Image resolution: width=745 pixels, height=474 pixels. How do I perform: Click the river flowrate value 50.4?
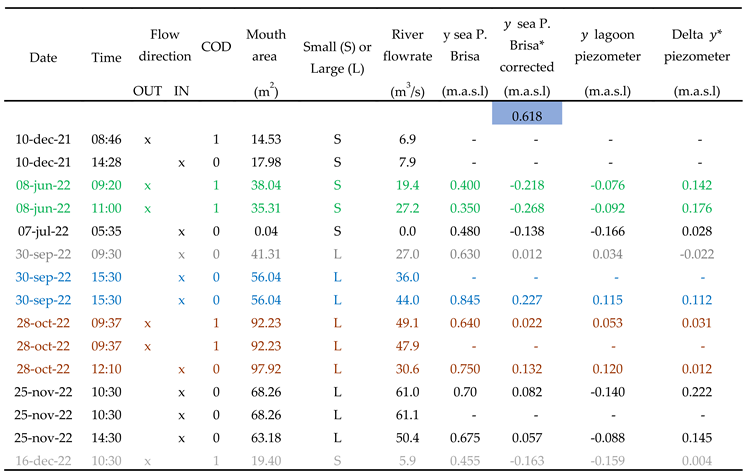(x=408, y=438)
